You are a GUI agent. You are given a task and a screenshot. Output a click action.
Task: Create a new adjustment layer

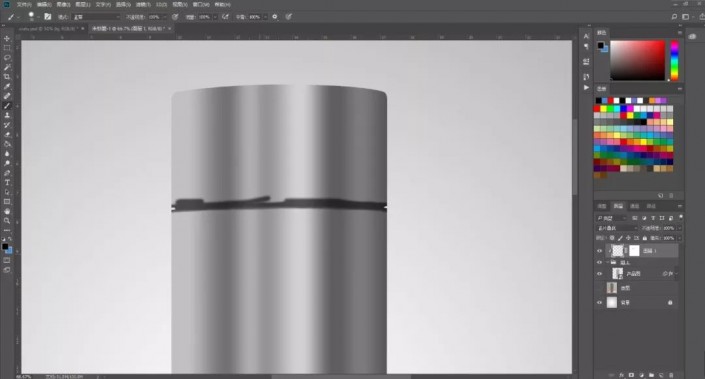point(641,375)
